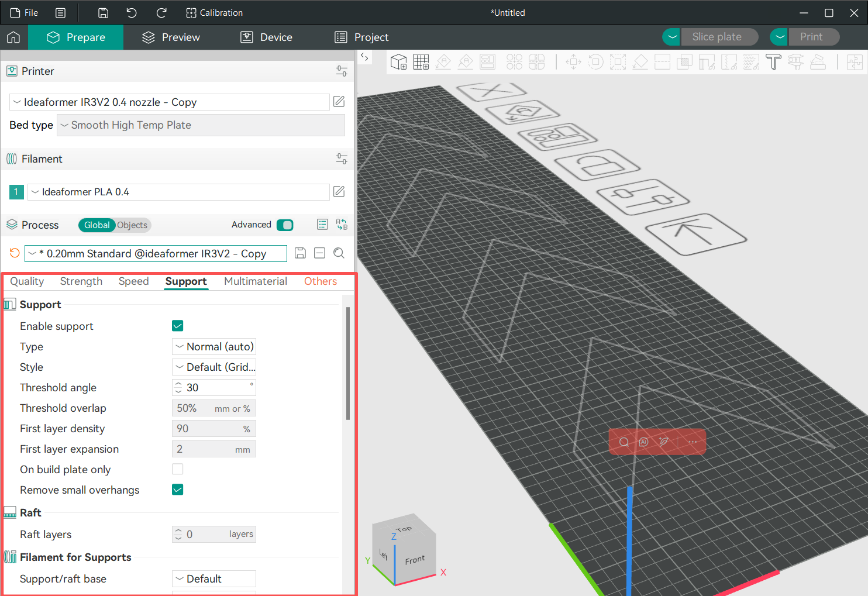
Task: Click the Add model cube icon
Action: tap(398, 62)
